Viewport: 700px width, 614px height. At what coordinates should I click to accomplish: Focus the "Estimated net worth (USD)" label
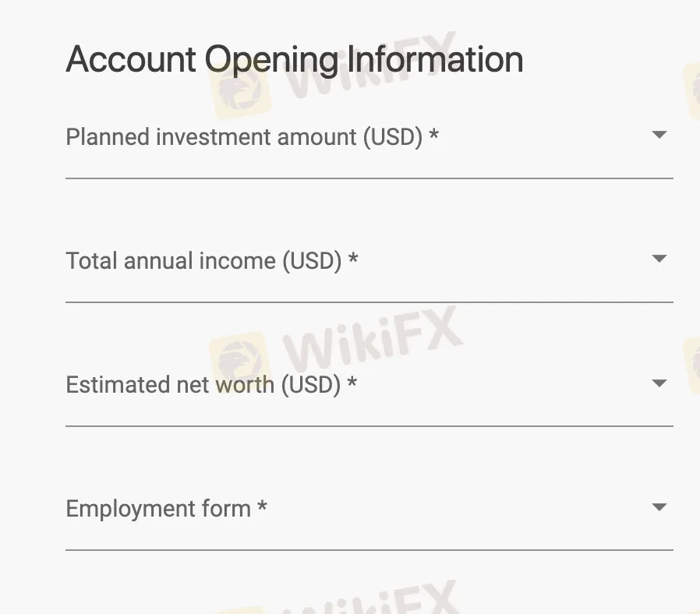pos(203,385)
